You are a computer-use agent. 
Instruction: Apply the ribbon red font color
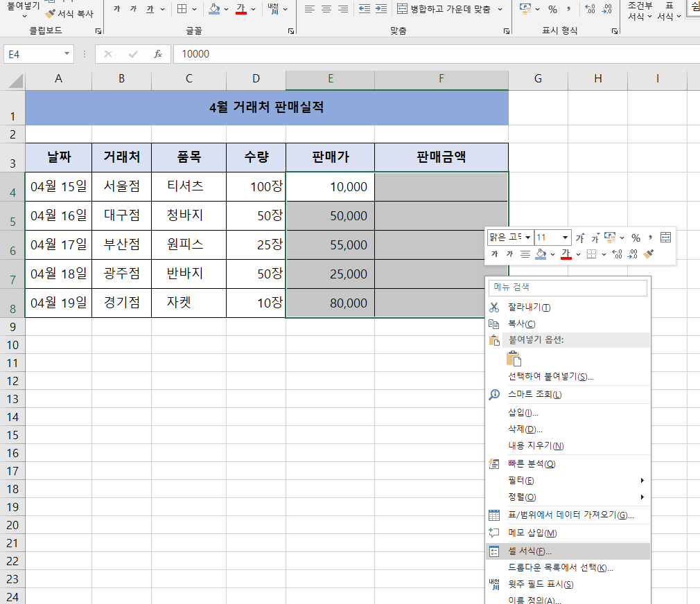click(241, 9)
